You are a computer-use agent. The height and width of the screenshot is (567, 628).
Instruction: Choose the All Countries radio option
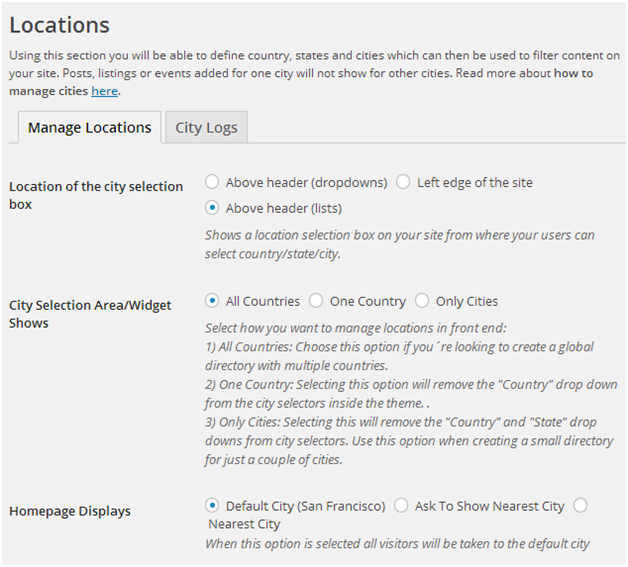point(212,301)
